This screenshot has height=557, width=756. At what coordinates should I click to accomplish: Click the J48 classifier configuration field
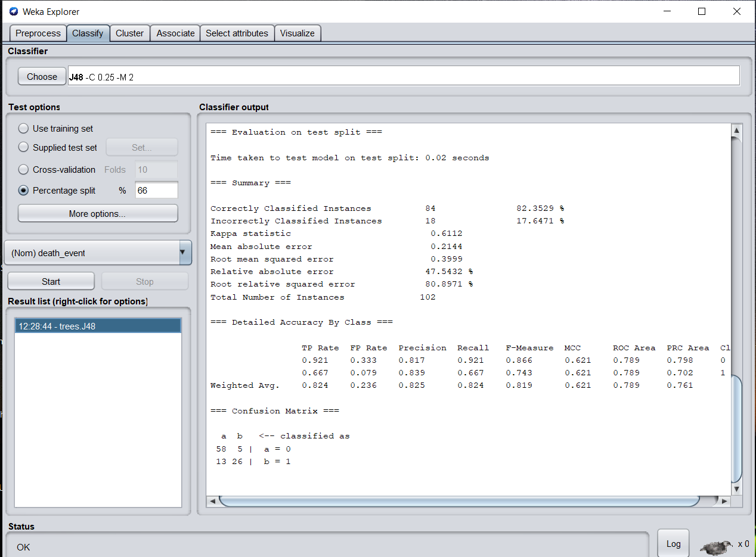(x=404, y=76)
